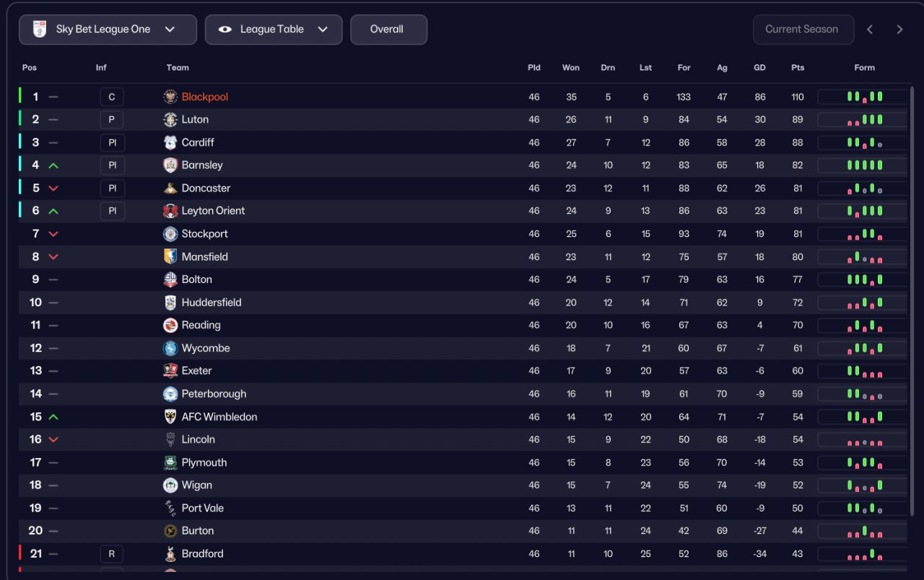This screenshot has width=924, height=580.
Task: Open the Stockport team link
Action: [204, 234]
